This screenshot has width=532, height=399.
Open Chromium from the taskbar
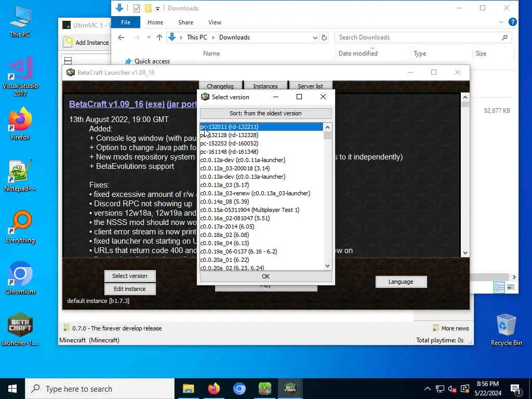239,389
